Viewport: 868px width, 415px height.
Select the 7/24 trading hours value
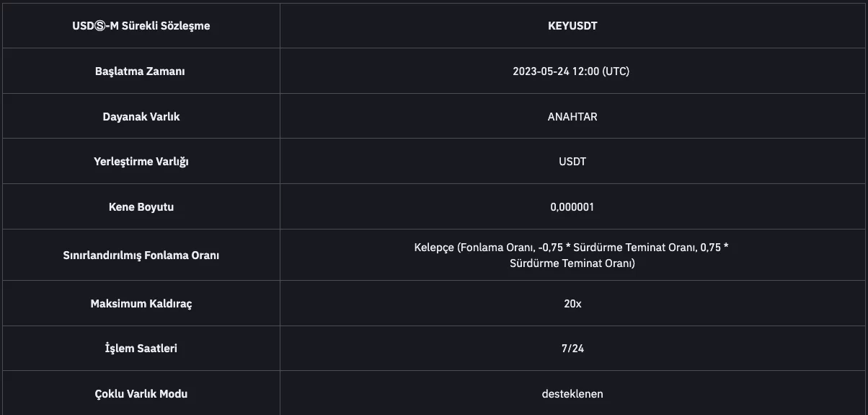(x=572, y=349)
